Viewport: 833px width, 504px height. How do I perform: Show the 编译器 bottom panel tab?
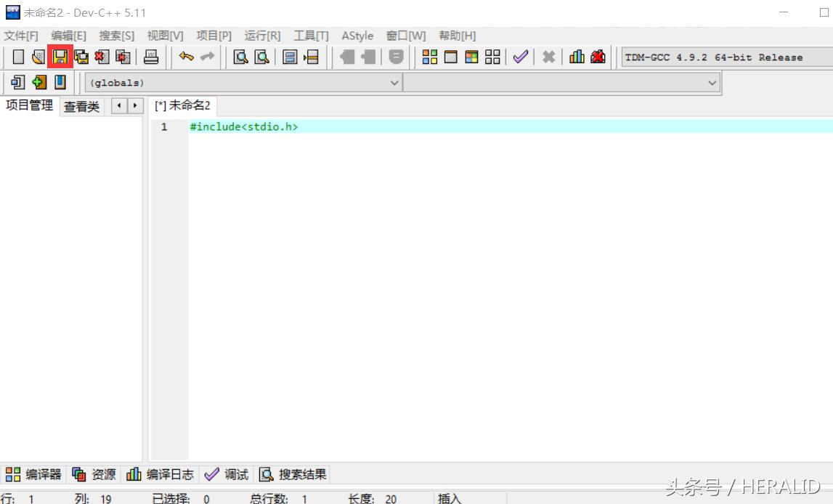[x=33, y=474]
